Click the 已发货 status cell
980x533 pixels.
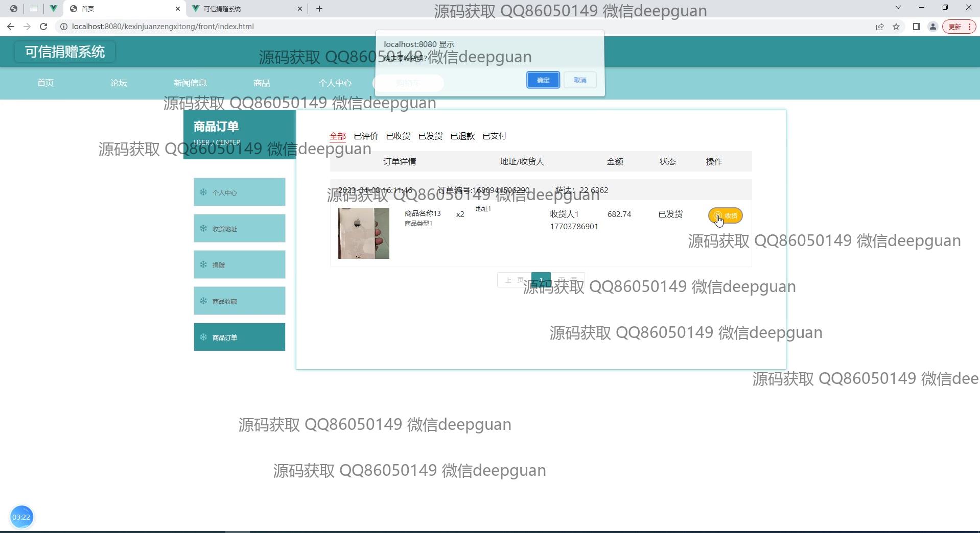tap(670, 214)
